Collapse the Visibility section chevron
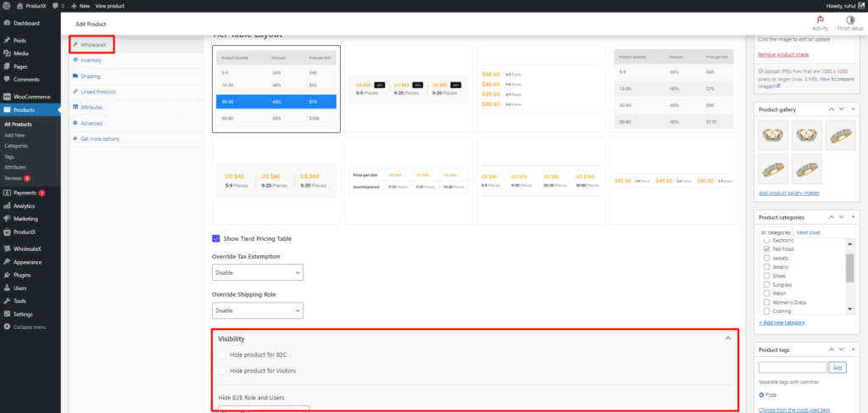 [726, 338]
